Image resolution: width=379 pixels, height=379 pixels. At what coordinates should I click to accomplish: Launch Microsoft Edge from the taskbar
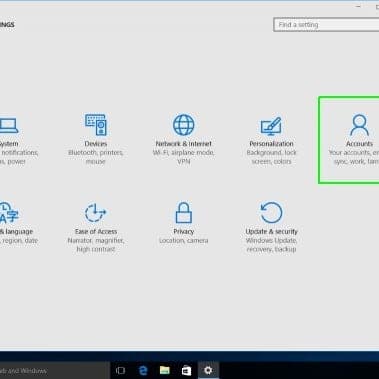[x=143, y=370]
